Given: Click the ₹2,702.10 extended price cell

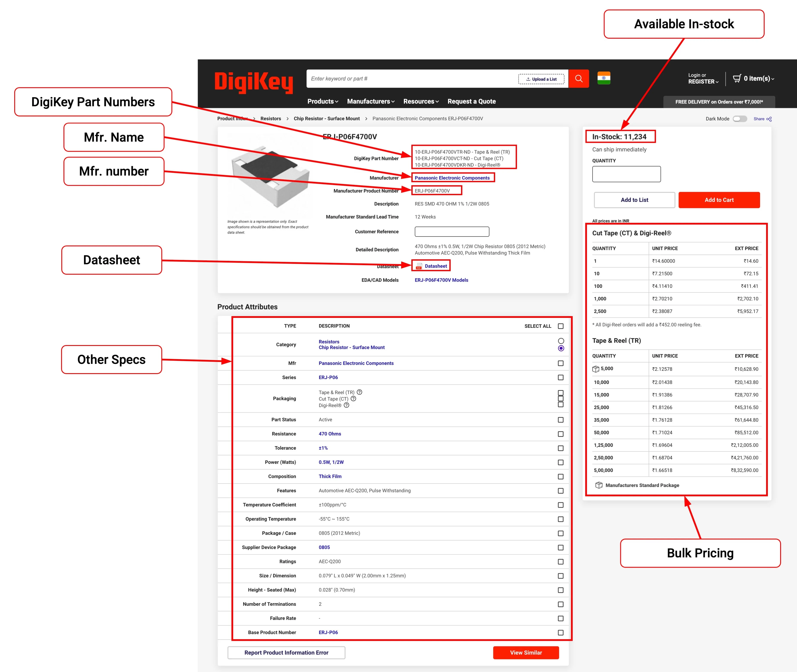Looking at the screenshot, I should pos(747,299).
